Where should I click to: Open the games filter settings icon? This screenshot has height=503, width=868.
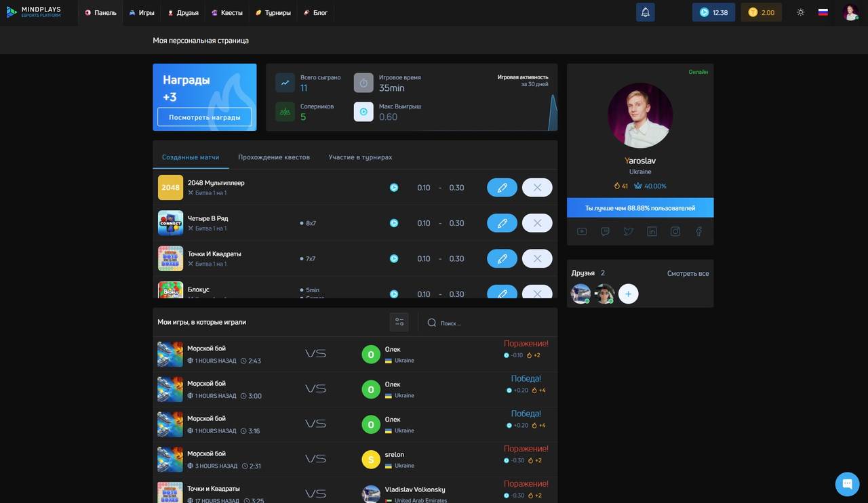click(x=399, y=322)
